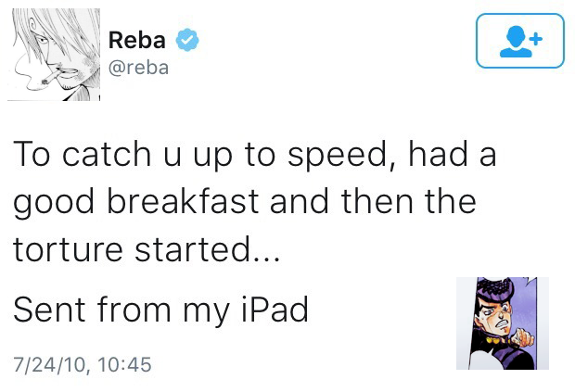This screenshot has height=392, width=575.
Task: Visit the @reba handle link
Action: [x=138, y=68]
